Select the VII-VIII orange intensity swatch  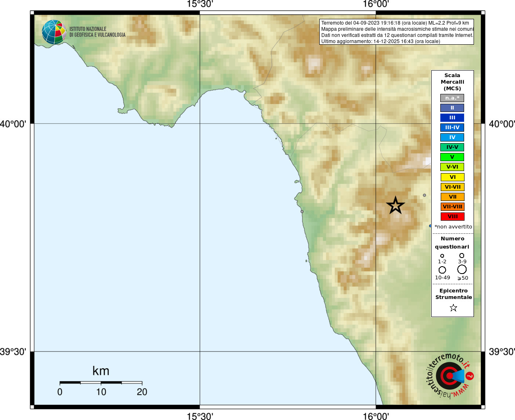coord(452,207)
